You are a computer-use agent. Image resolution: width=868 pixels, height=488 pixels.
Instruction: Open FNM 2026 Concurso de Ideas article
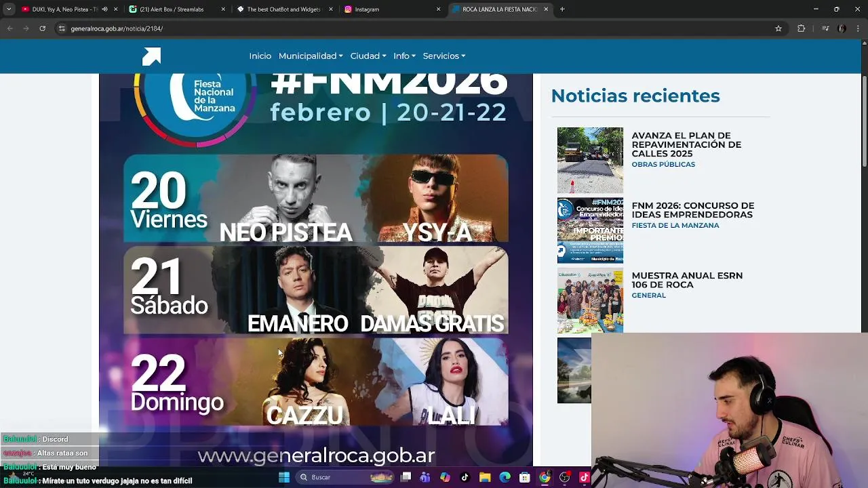click(x=692, y=210)
